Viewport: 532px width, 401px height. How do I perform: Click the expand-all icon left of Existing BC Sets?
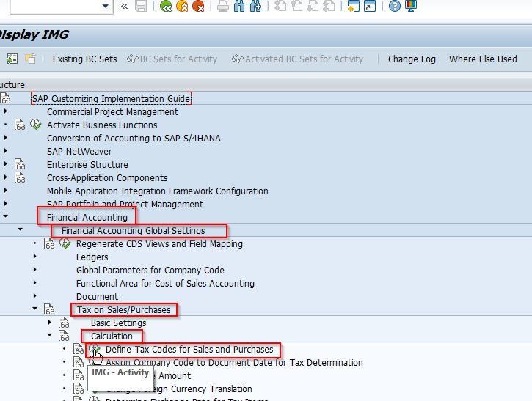tap(12, 59)
